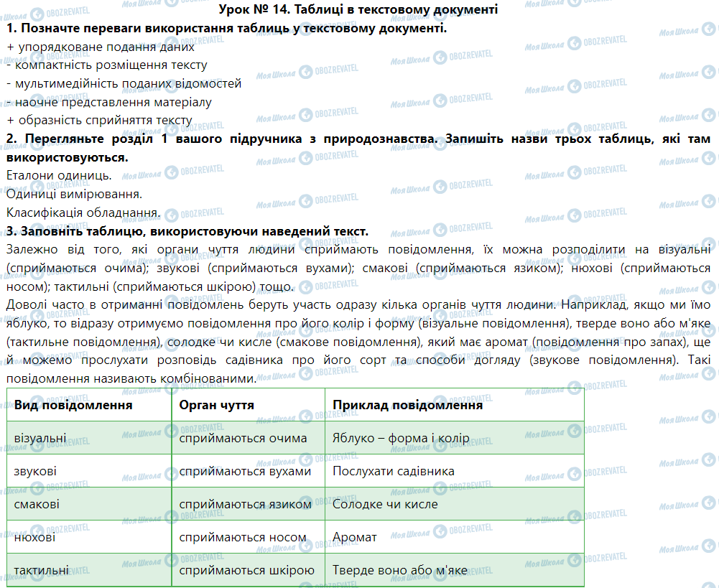The height and width of the screenshot is (588, 719).
Task: Click the 'нюхові' table cell
Action: (x=34, y=537)
